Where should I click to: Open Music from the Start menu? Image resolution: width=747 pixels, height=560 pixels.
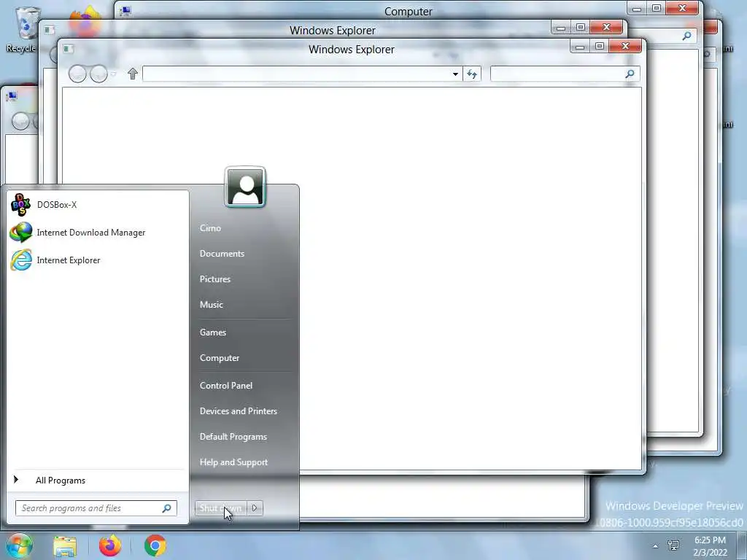211,305
